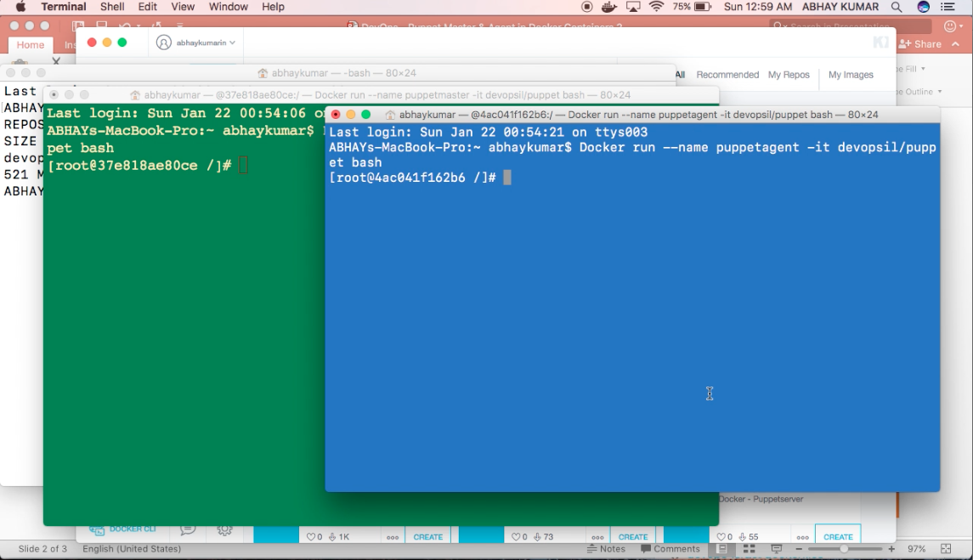Select the PowerPoint Home ribbon tab
Viewport: 973px width, 560px height.
point(31,45)
